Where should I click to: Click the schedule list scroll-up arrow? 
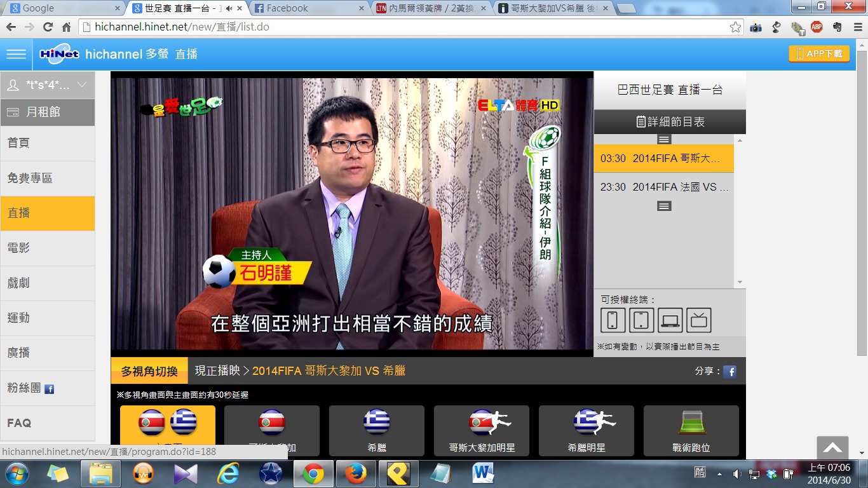pyautogui.click(x=740, y=140)
